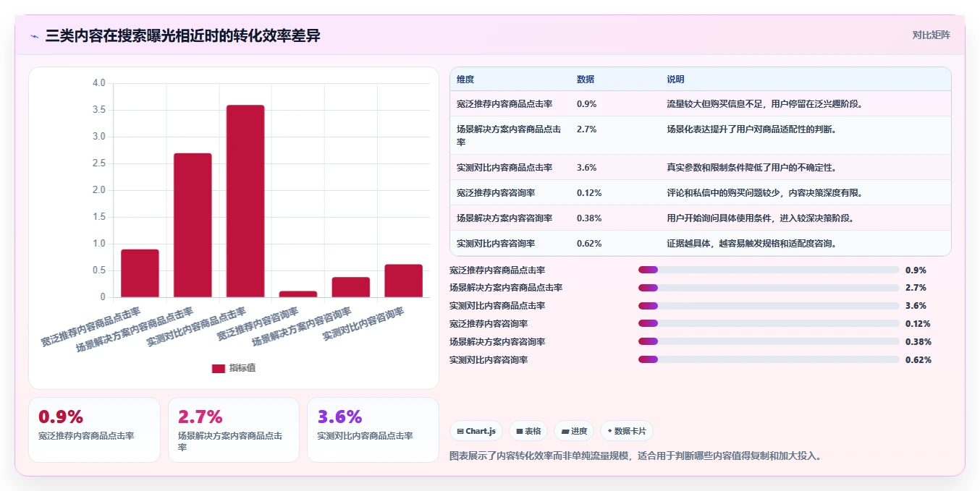Click table cell 实测对比内容咨询率
The width and height of the screenshot is (980, 491).
pos(496,244)
